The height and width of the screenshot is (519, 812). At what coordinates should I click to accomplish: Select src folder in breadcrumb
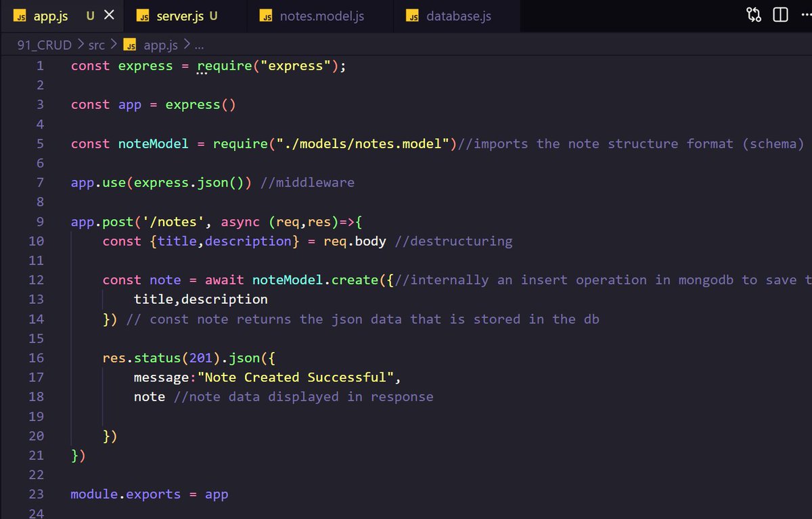click(x=96, y=45)
